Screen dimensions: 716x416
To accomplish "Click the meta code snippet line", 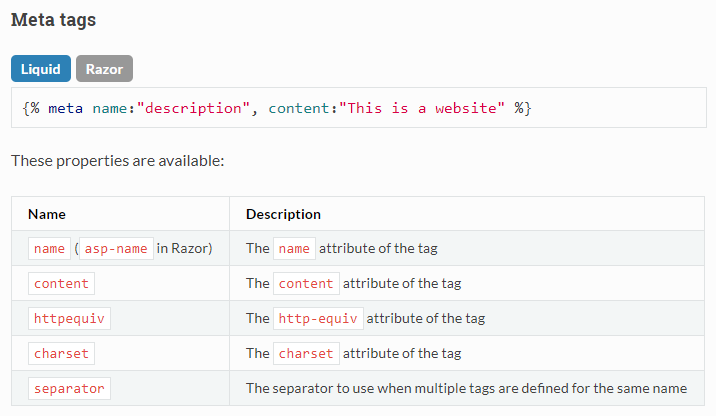I will tap(277, 108).
